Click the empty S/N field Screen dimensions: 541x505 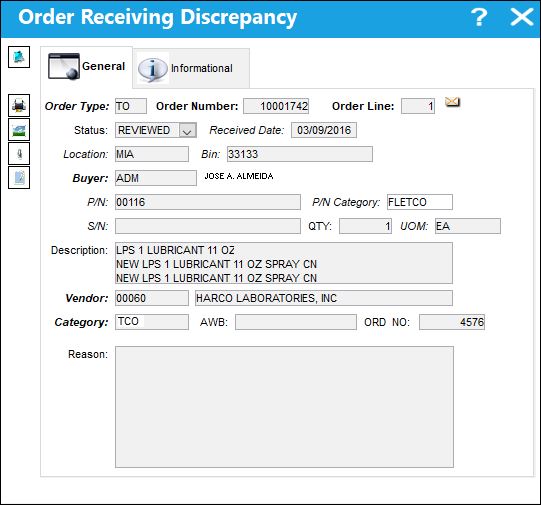coord(208,226)
